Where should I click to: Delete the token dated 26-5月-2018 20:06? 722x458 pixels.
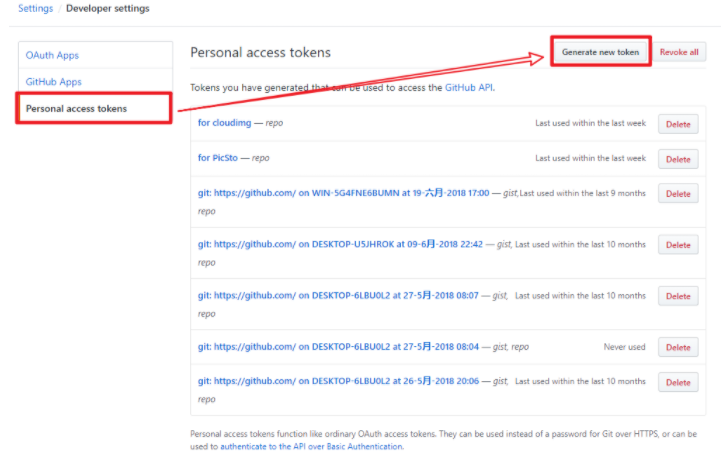pos(678,383)
